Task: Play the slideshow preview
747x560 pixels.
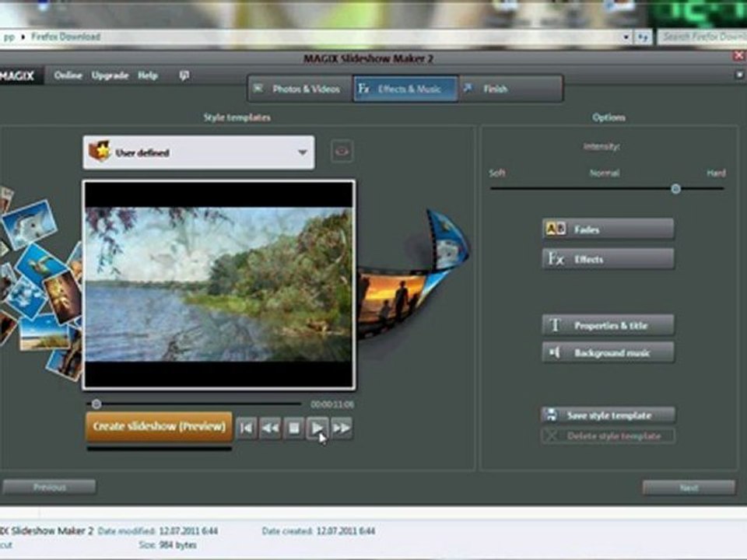Action: click(x=317, y=428)
